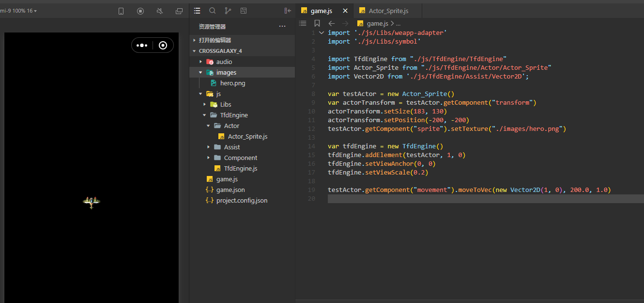Viewport: 644px width, 303px height.
Task: Click 'Vector2D' import name on line 6
Action: [369, 77]
